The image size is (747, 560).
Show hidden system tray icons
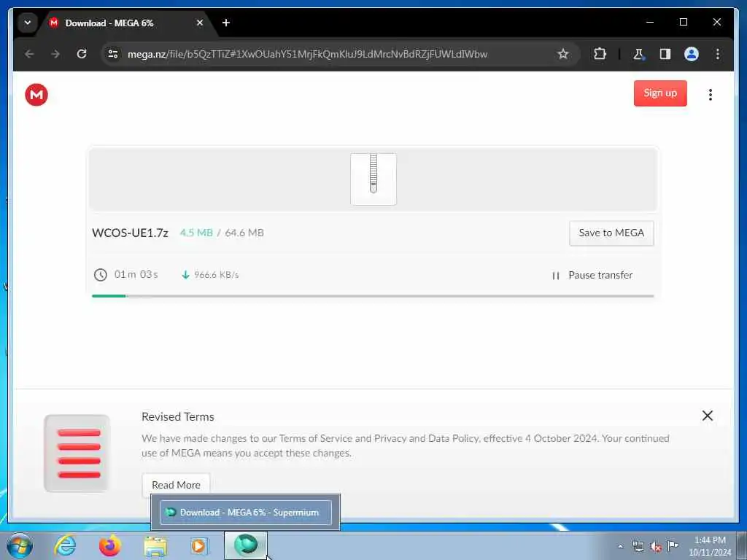pyautogui.click(x=620, y=546)
